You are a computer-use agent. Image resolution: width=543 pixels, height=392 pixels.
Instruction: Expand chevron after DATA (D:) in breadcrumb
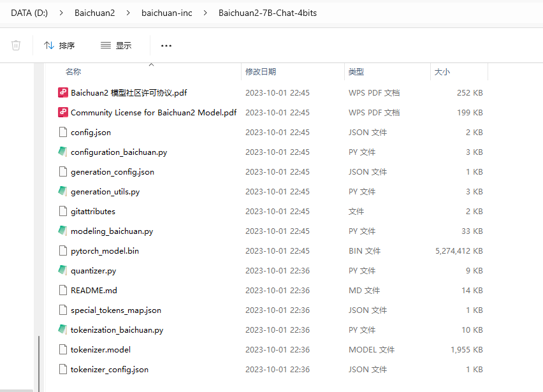(x=61, y=13)
